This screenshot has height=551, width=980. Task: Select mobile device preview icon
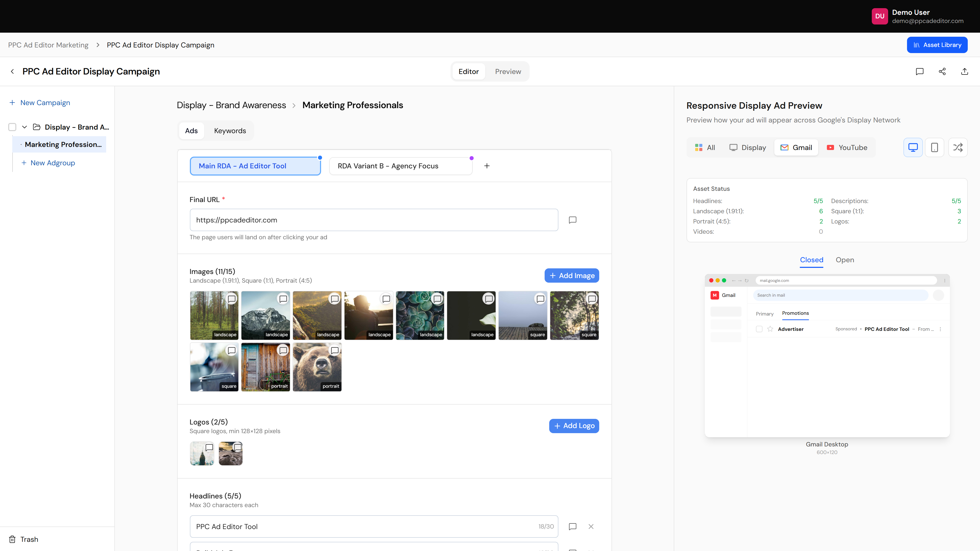pos(934,147)
